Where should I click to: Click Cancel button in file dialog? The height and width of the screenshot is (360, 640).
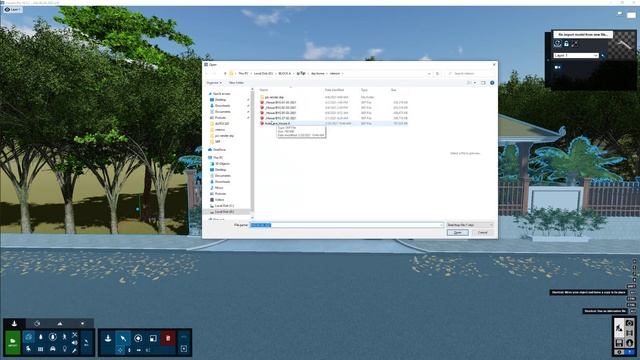tap(482, 232)
